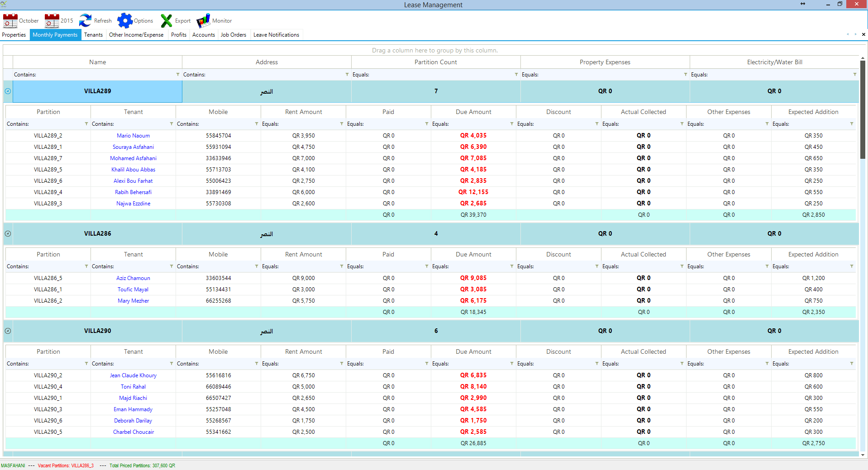The image size is (868, 470).
Task: Open tenant link Mario Naoum
Action: [133, 136]
